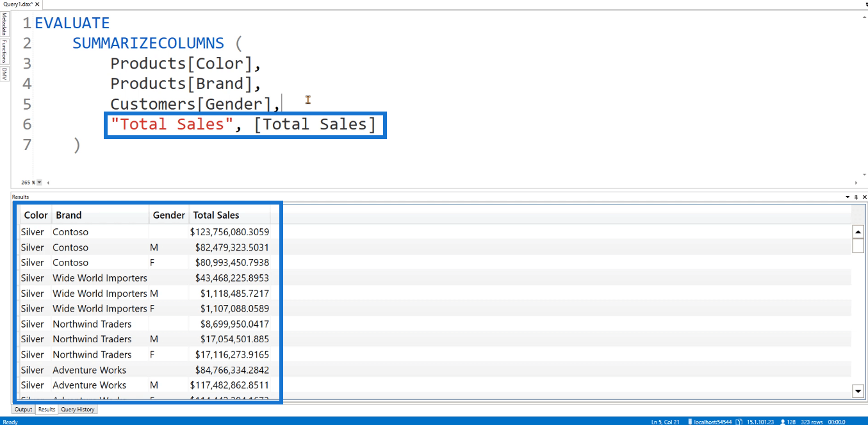The width and height of the screenshot is (868, 425).
Task: Open the 265 % zoom level dropdown
Action: (39, 182)
